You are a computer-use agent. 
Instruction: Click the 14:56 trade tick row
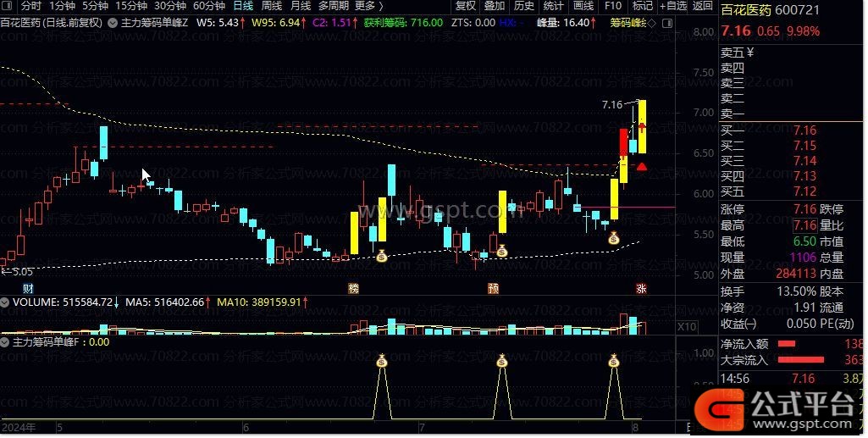[x=792, y=379]
